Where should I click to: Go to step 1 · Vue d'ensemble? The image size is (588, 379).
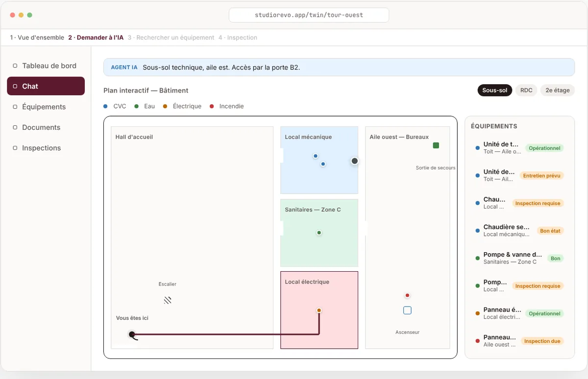pos(37,38)
